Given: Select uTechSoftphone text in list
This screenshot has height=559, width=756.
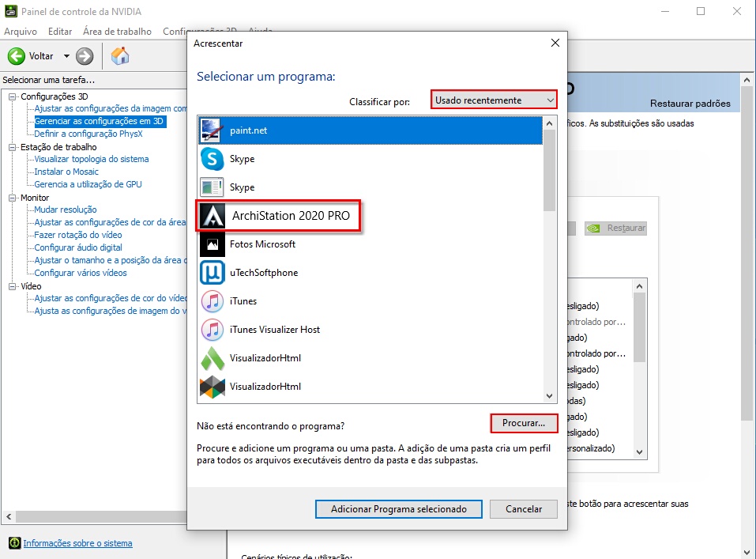Looking at the screenshot, I should pos(264,273).
